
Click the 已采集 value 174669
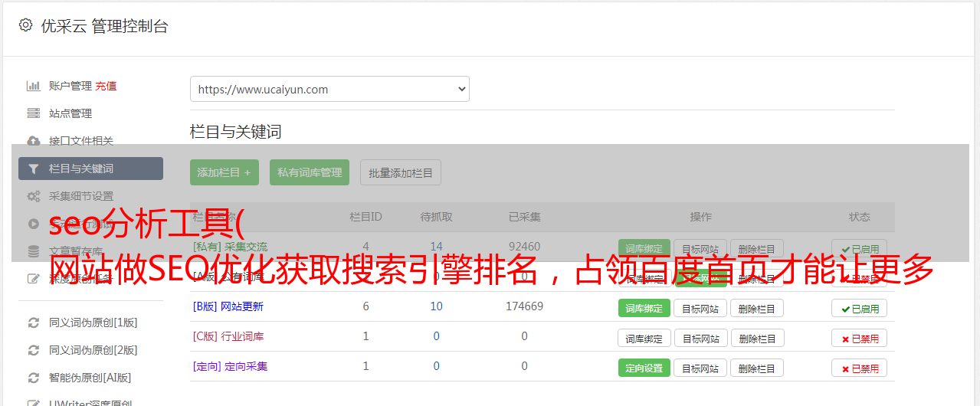[x=524, y=306]
